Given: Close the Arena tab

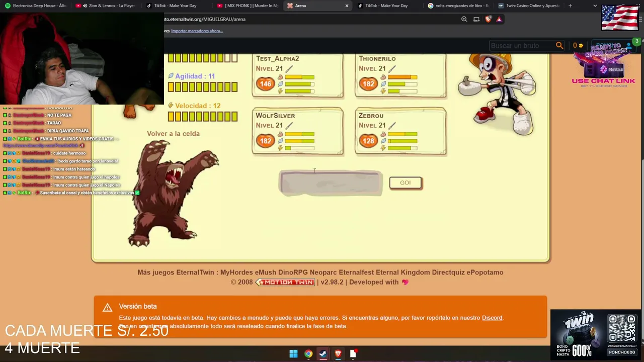Looking at the screenshot, I should pyautogui.click(x=347, y=6).
